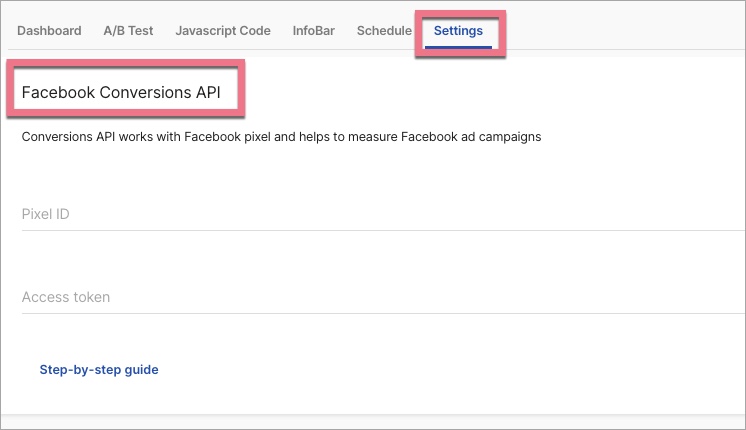Viewport: 746px width, 430px height.
Task: Select the InfoBar tab
Action: pos(314,31)
